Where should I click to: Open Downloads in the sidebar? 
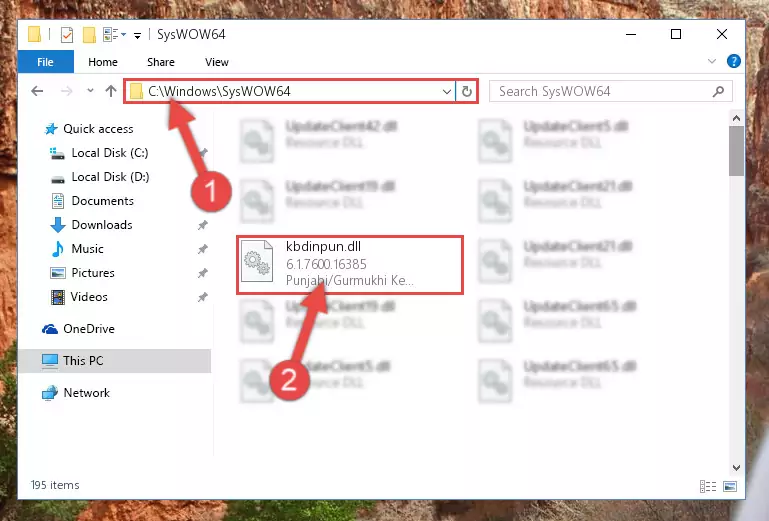tap(102, 225)
